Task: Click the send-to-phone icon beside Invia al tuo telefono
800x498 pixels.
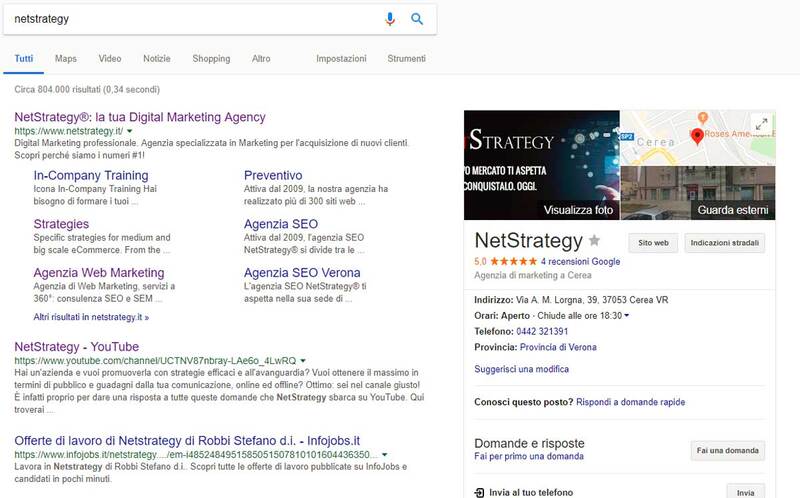Action: (x=479, y=492)
